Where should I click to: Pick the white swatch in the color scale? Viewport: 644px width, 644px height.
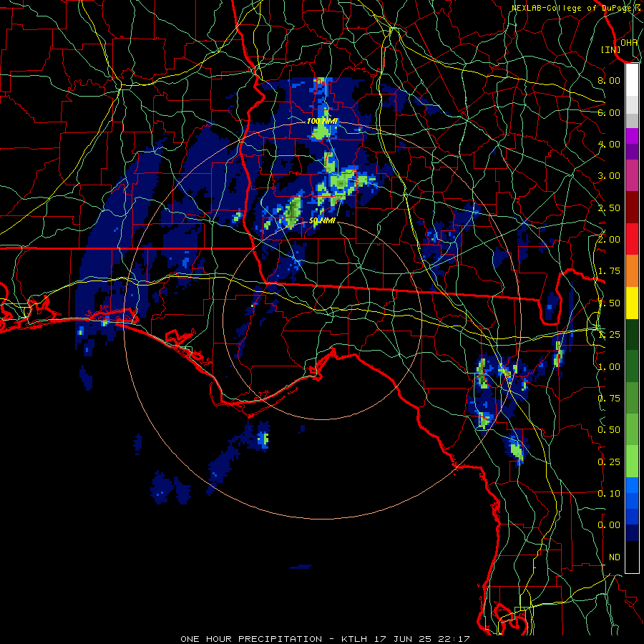[632, 80]
